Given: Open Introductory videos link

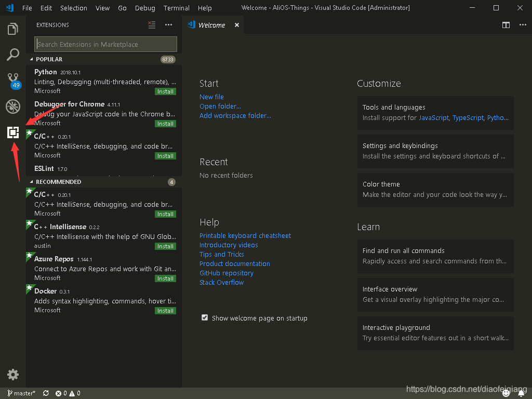Looking at the screenshot, I should (x=229, y=245).
